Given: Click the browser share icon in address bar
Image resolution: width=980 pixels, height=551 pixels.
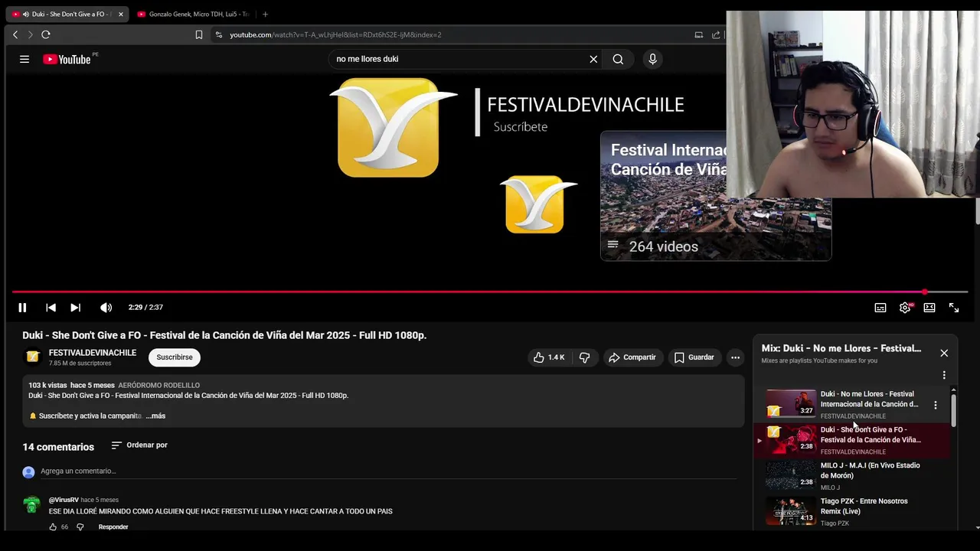Looking at the screenshot, I should (x=716, y=34).
